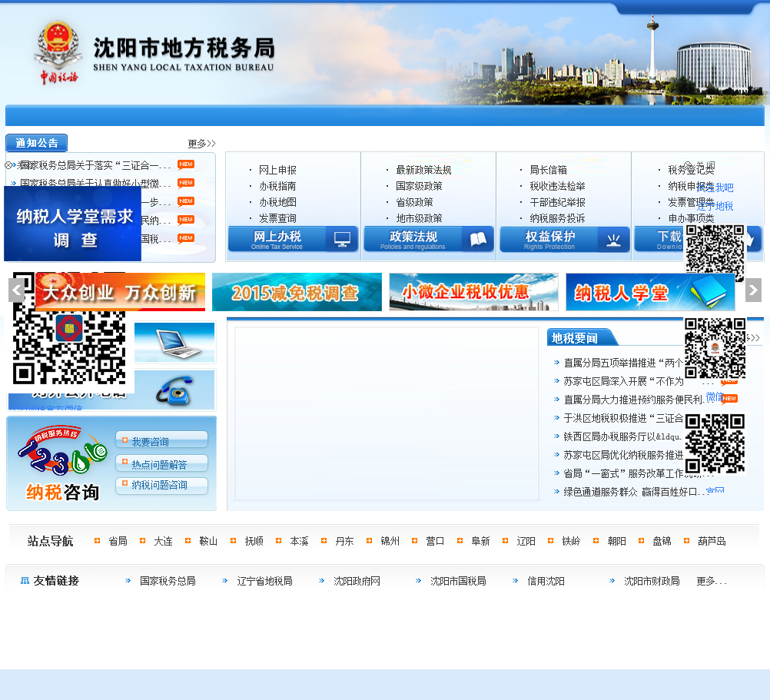Open 信用沈阳 friend link

pos(546,581)
